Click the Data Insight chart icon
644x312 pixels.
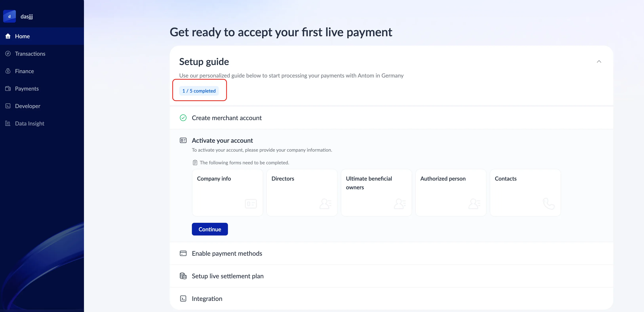(x=8, y=123)
